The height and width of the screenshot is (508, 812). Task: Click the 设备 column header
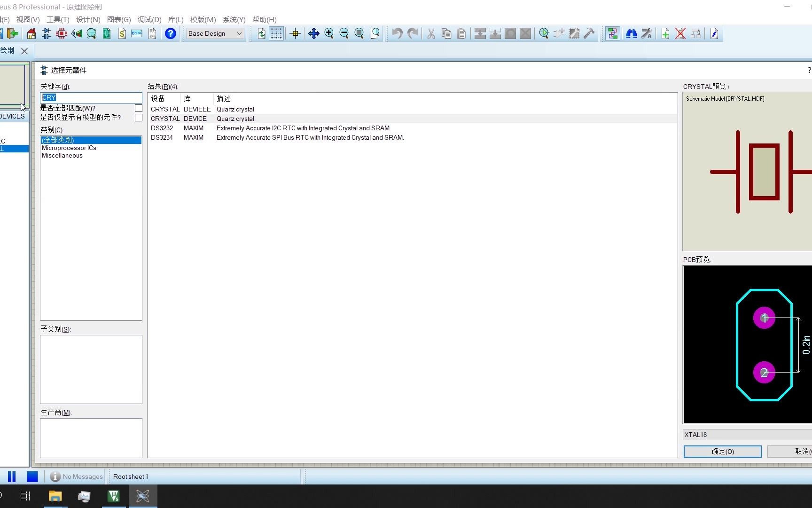tap(164, 98)
